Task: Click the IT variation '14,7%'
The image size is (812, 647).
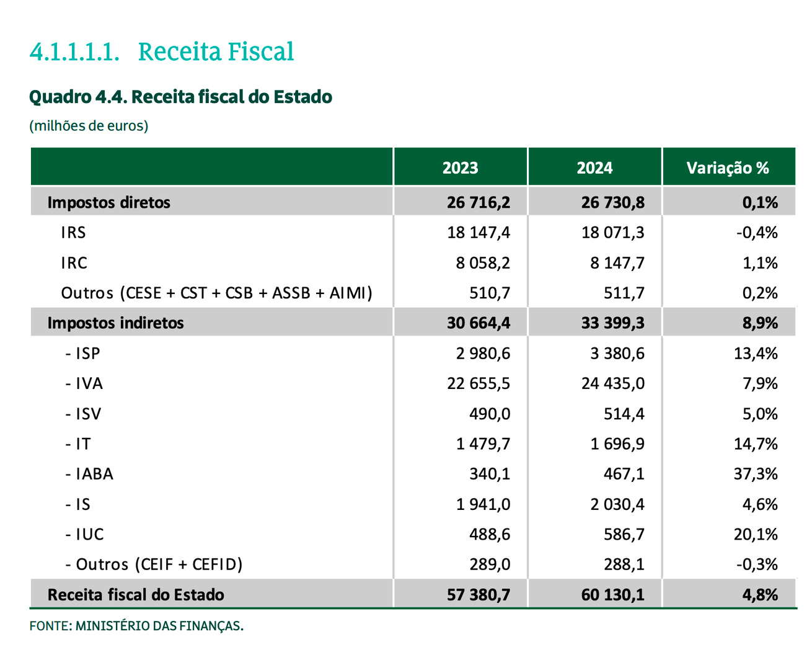Action: coord(756,444)
